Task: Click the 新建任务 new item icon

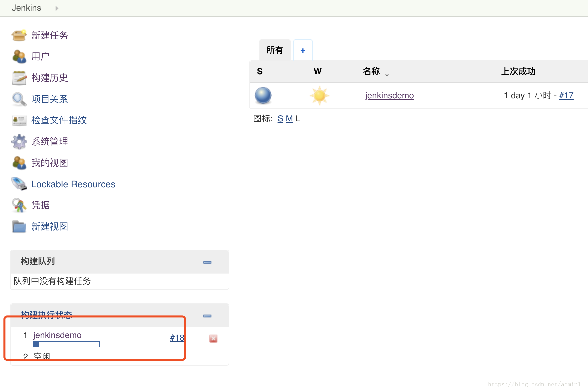Action: pos(19,35)
